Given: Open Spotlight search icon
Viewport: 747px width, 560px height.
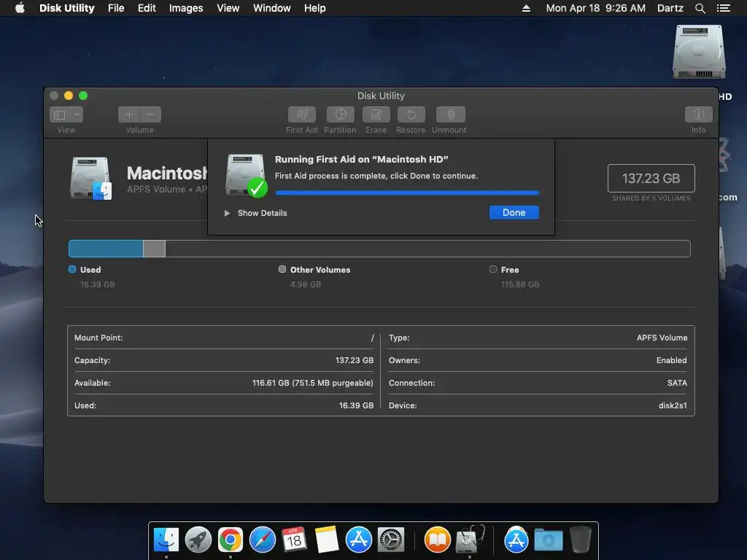Looking at the screenshot, I should 700,8.
